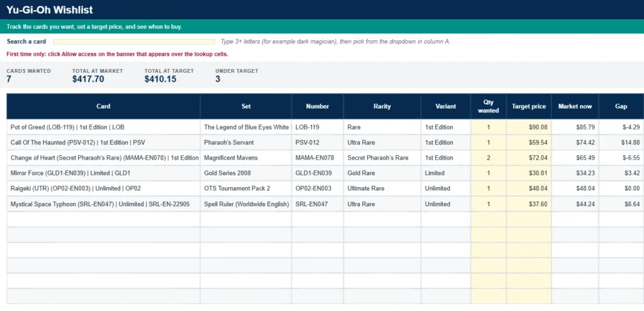Screen dimensions: 644x311
Task: Select the $14.88 gap cell
Action: 621,143
